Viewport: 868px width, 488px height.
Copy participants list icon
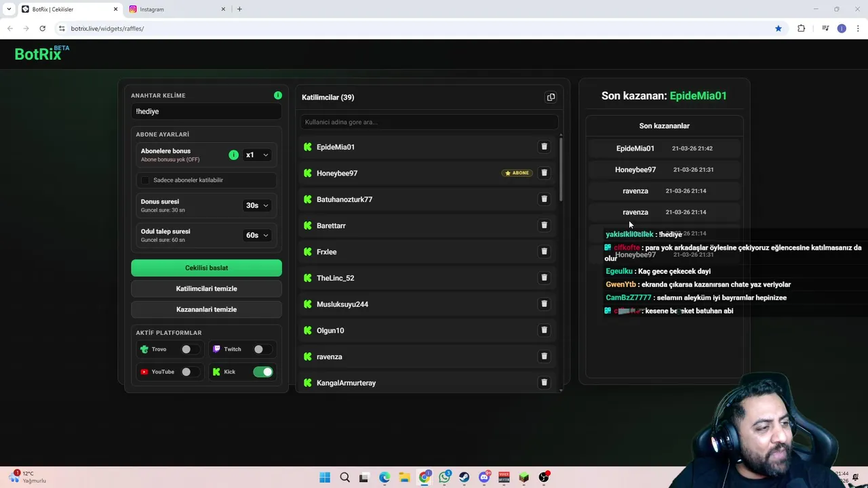551,97
